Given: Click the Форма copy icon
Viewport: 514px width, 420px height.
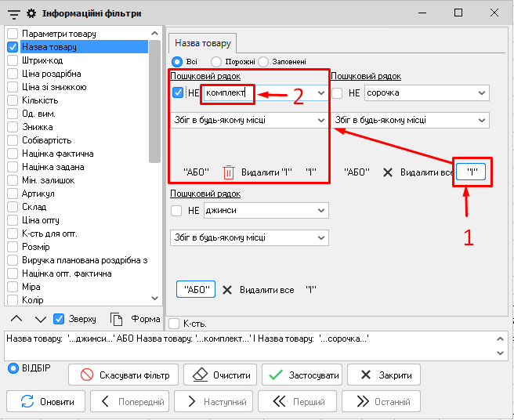Looking at the screenshot, I should (117, 319).
